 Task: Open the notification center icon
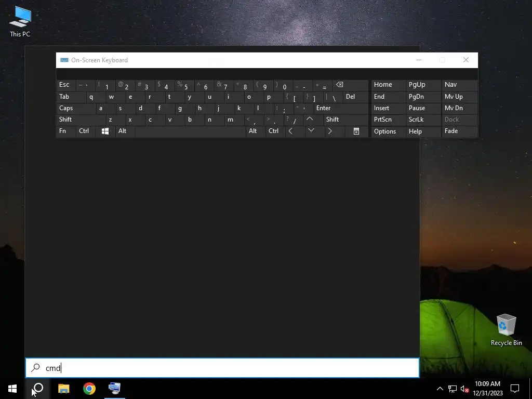point(515,389)
